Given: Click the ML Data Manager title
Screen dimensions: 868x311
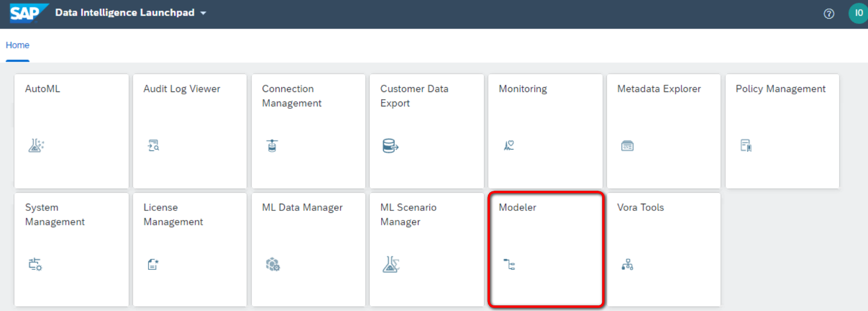Looking at the screenshot, I should 302,207.
